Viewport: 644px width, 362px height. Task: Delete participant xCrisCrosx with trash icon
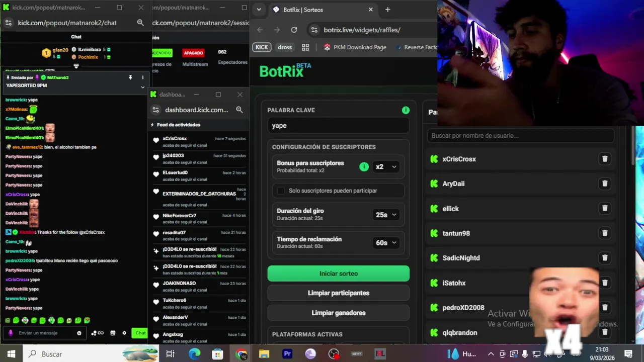pos(605,159)
